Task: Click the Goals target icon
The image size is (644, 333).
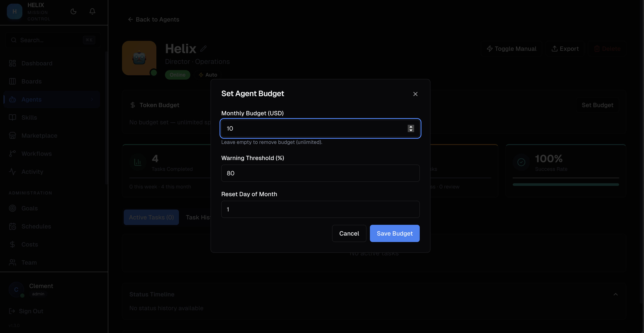Action: click(12, 208)
